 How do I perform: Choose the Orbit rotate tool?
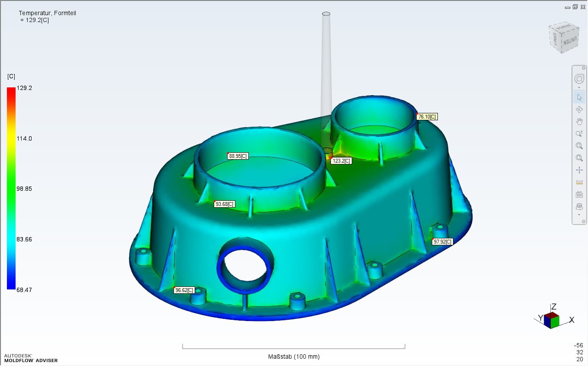pos(579,109)
